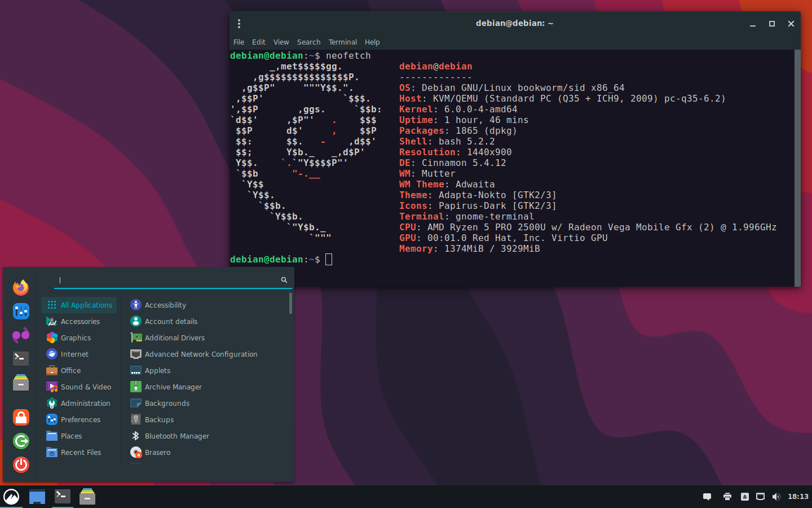812x508 pixels.
Task: Open the Cinnamon settings favorite icon
Action: pyautogui.click(x=21, y=311)
